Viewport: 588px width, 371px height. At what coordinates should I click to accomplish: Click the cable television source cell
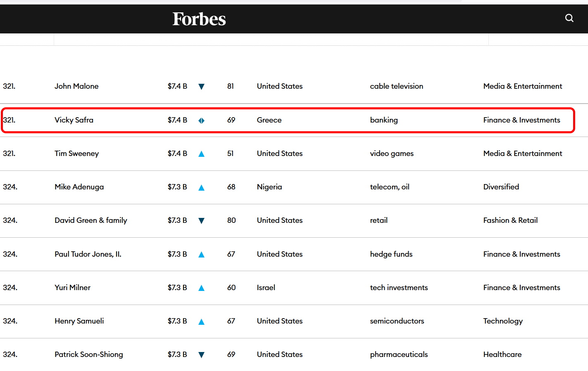397,86
